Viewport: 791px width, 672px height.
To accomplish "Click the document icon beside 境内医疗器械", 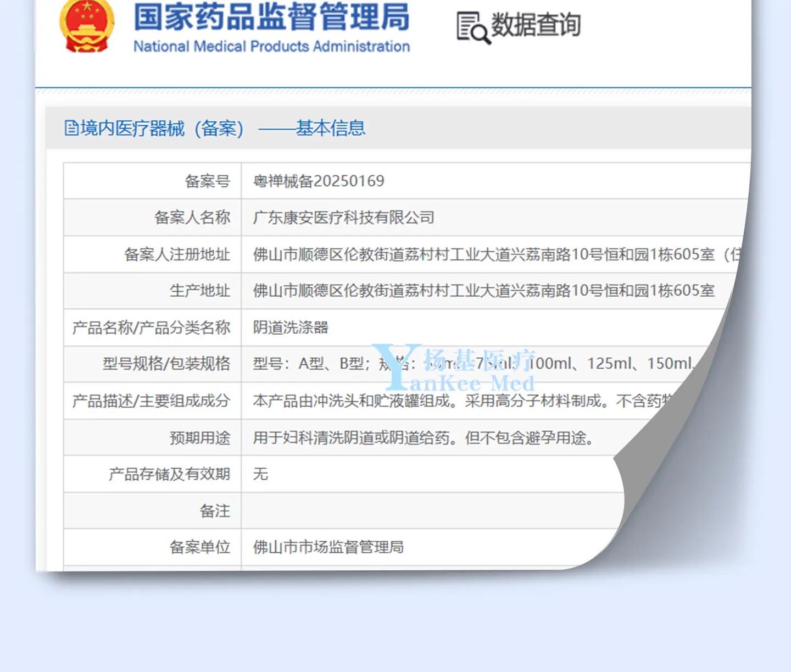I will click(x=71, y=128).
